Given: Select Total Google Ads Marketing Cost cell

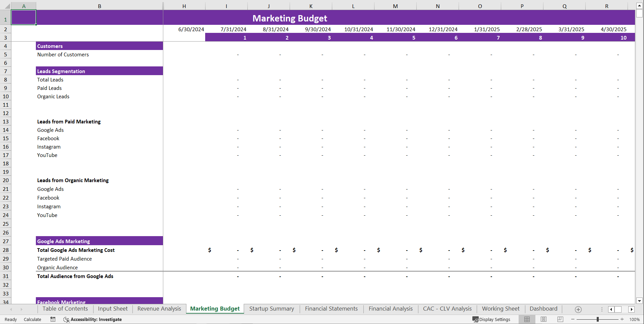Looking at the screenshot, I should pos(99,250).
